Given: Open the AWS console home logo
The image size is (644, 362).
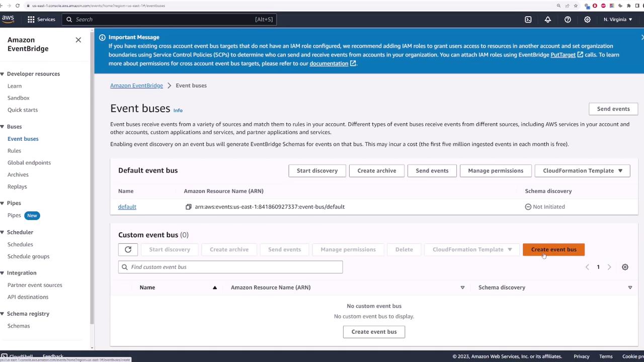Looking at the screenshot, I should coord(8,19).
